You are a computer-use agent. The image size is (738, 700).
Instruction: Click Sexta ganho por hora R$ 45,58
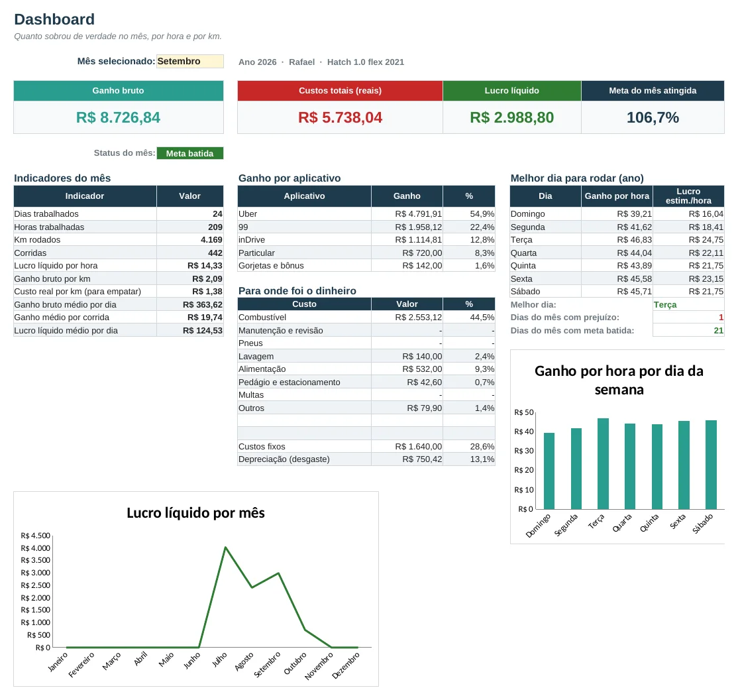point(617,279)
